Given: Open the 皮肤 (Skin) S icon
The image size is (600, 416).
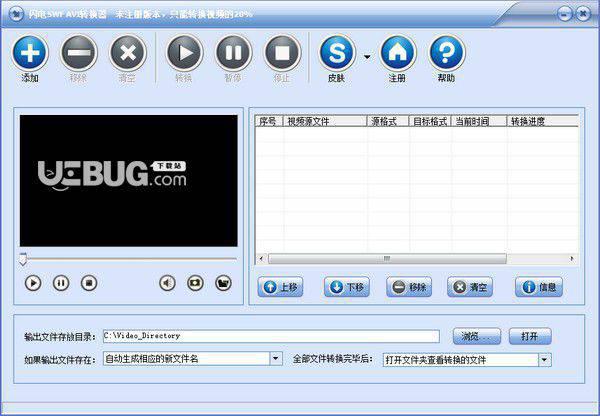Looking at the screenshot, I should click(x=337, y=53).
